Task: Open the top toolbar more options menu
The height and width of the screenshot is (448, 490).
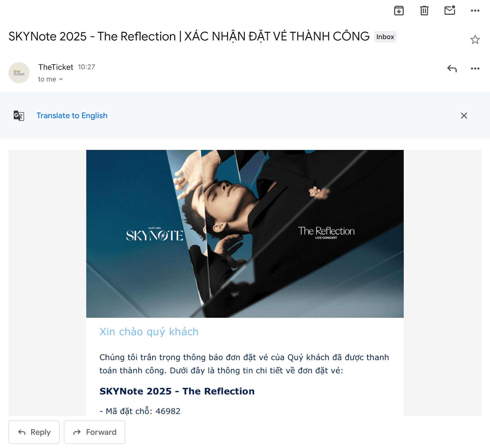Action: coord(475,11)
